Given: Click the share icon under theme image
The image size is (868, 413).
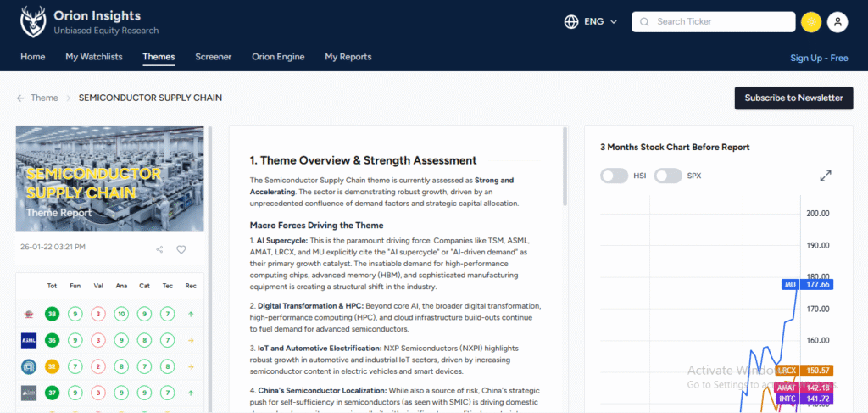Looking at the screenshot, I should (159, 249).
